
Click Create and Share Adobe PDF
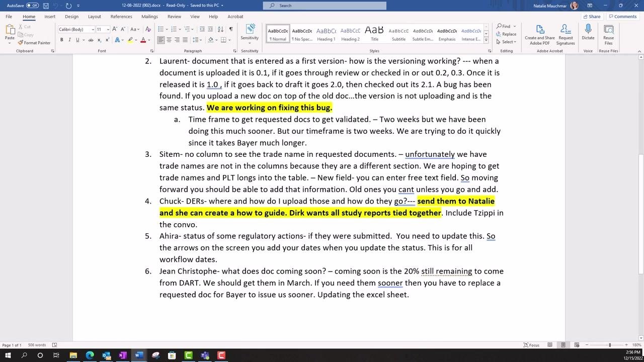coord(540,34)
